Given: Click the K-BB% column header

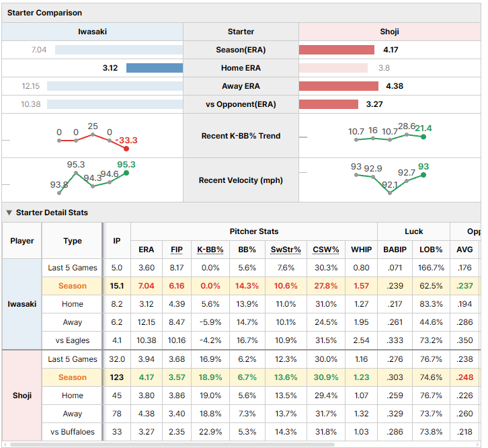Looking at the screenshot, I should (210, 250).
